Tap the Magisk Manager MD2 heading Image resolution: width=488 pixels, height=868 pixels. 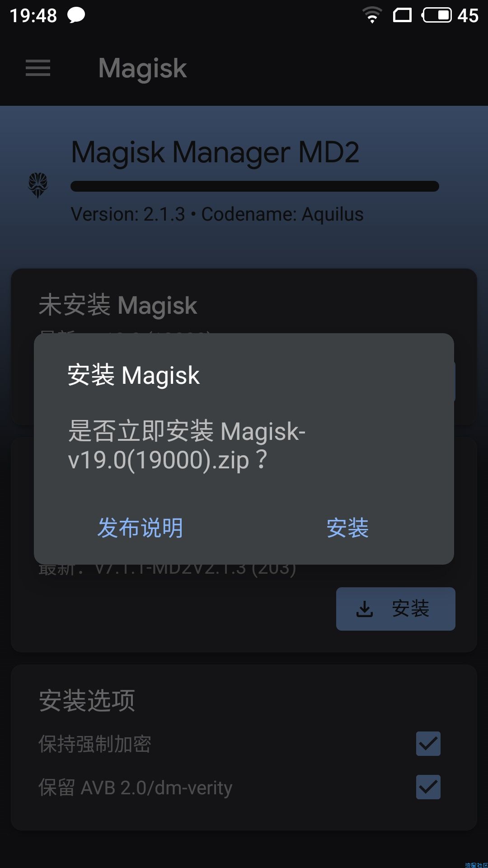tap(215, 152)
